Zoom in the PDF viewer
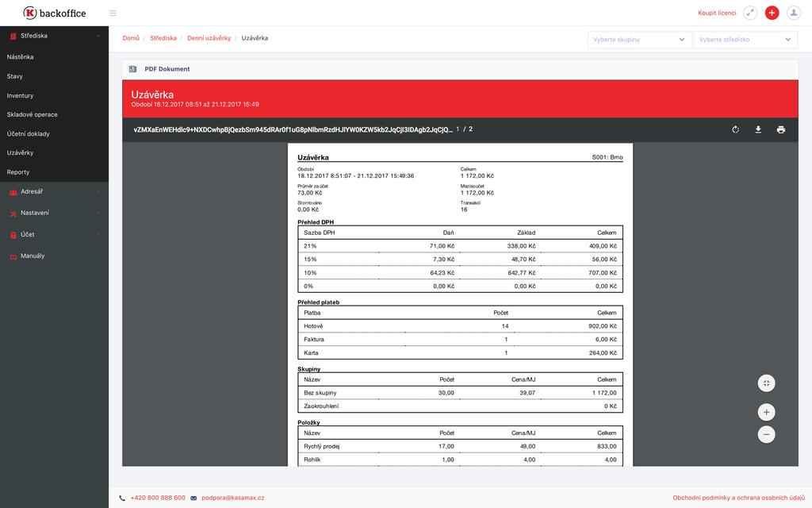This screenshot has width=812, height=508. tap(767, 413)
